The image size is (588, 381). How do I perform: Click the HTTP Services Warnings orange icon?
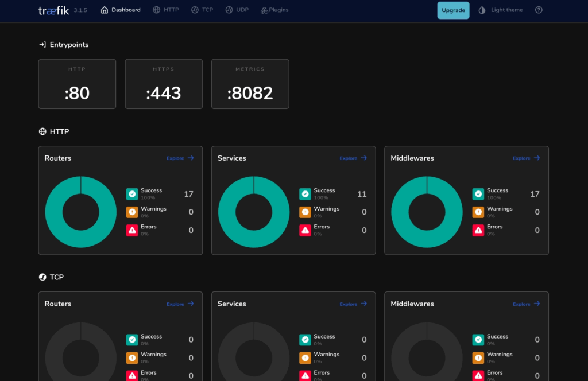click(x=305, y=212)
